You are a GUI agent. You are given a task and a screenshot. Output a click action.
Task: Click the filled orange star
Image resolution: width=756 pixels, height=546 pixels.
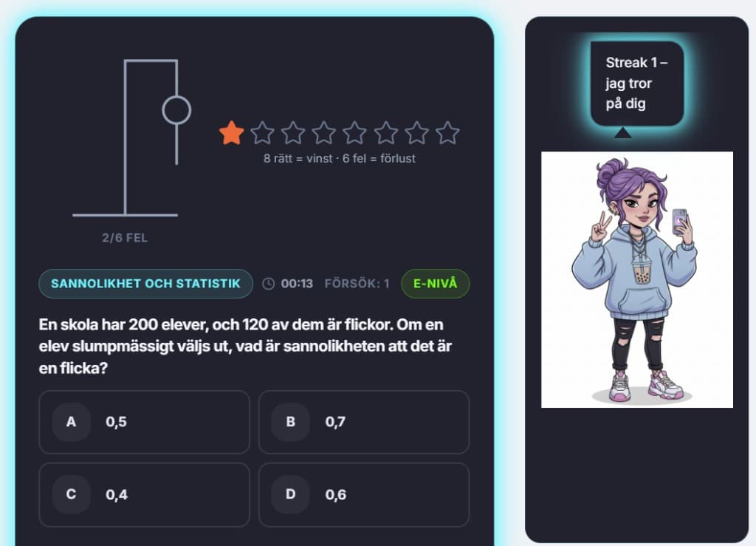pyautogui.click(x=231, y=133)
